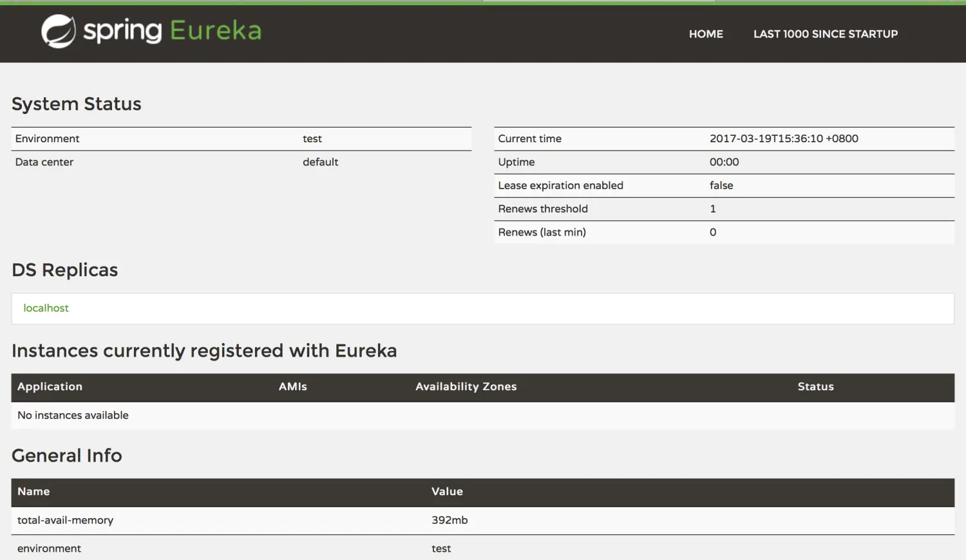
Task: Click the Availability Zones column header
Action: point(466,387)
